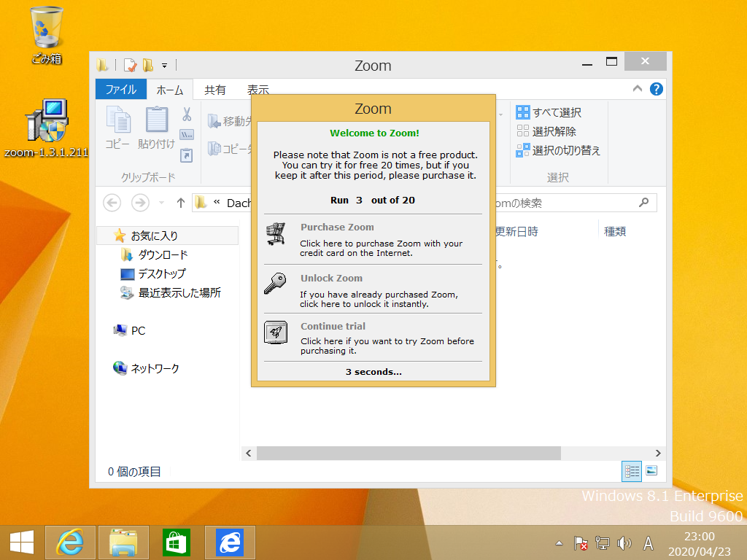The image size is (747, 560).
Task: Open the Purchase Zoom link
Action: click(x=337, y=227)
